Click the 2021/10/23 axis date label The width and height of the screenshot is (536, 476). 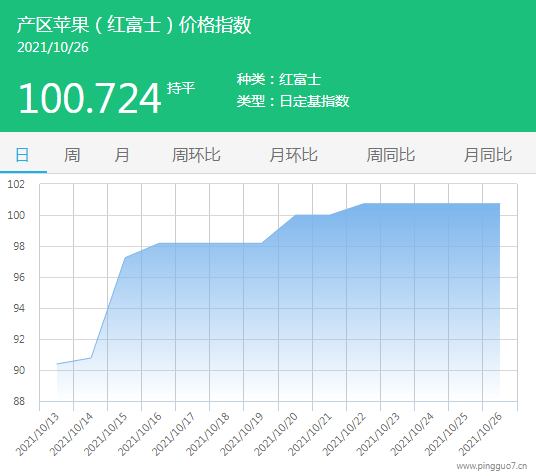click(x=378, y=434)
